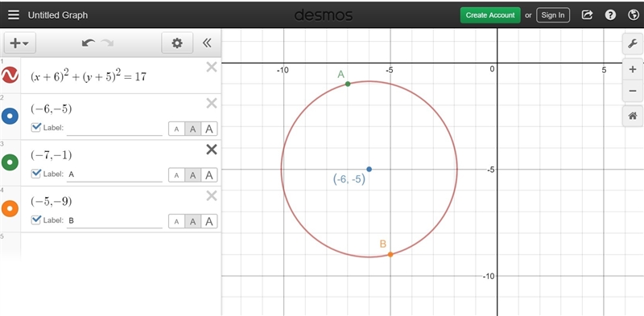Undo the last action

pyautogui.click(x=89, y=43)
